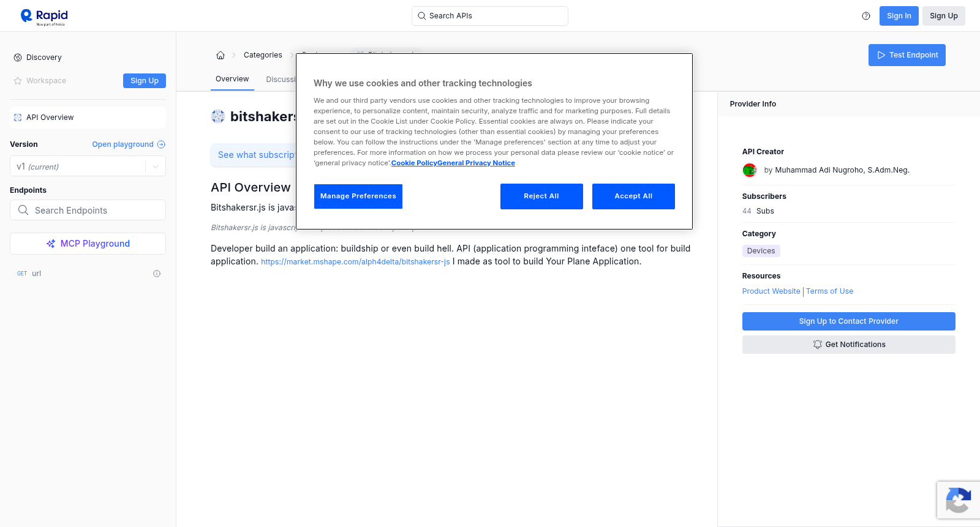The width and height of the screenshot is (980, 527).
Task: Click the Workspace star icon
Action: [18, 81]
